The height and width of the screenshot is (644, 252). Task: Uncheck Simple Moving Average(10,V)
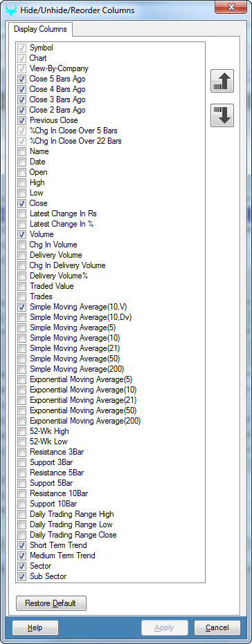22,307
